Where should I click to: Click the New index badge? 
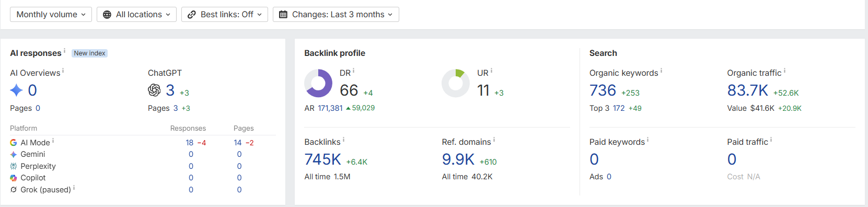(x=89, y=53)
